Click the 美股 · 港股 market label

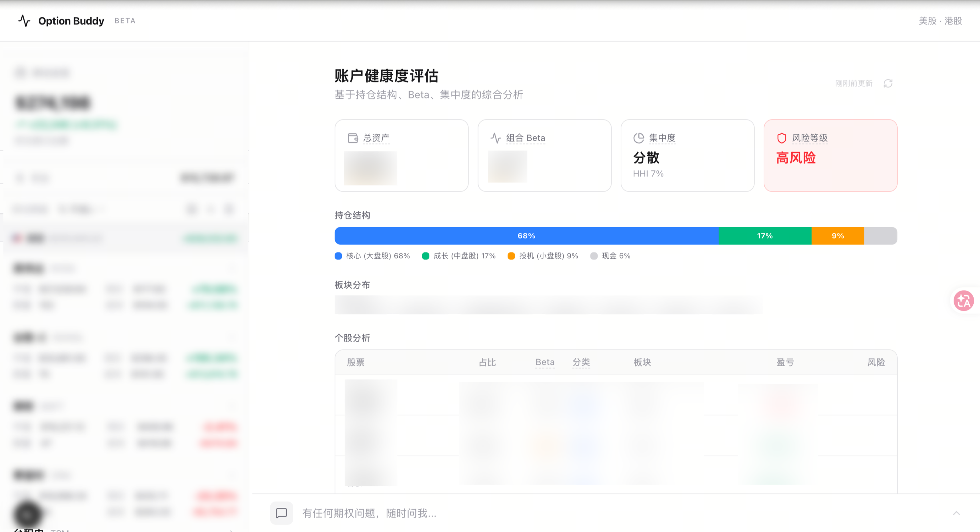point(940,21)
